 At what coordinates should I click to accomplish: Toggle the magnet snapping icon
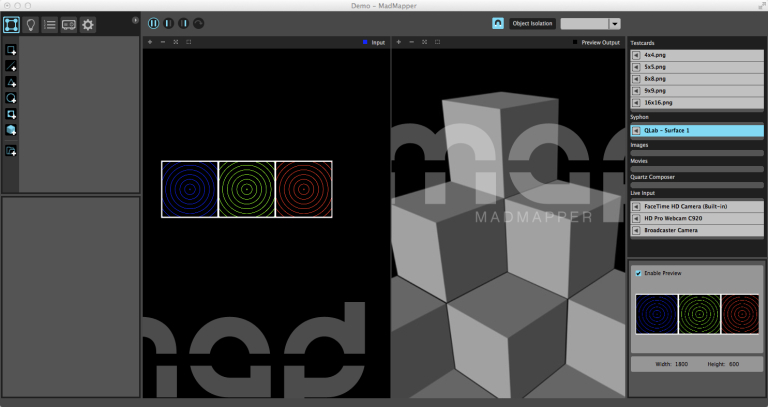tap(497, 23)
